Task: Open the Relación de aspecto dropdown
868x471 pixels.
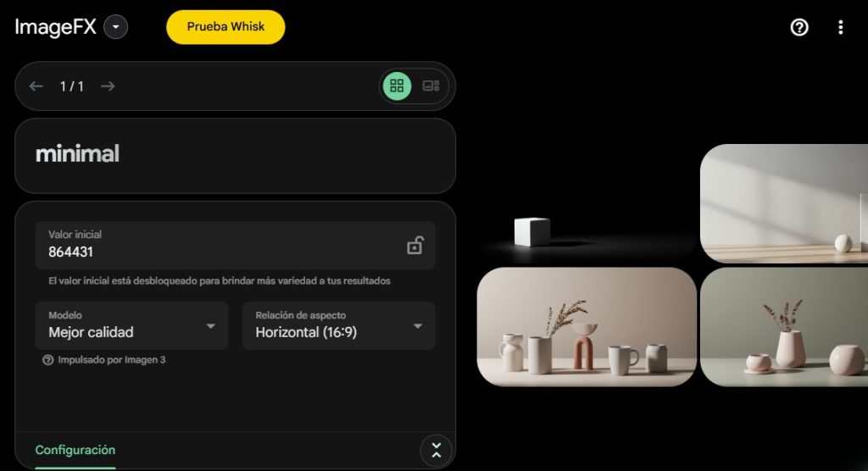Action: click(x=339, y=325)
